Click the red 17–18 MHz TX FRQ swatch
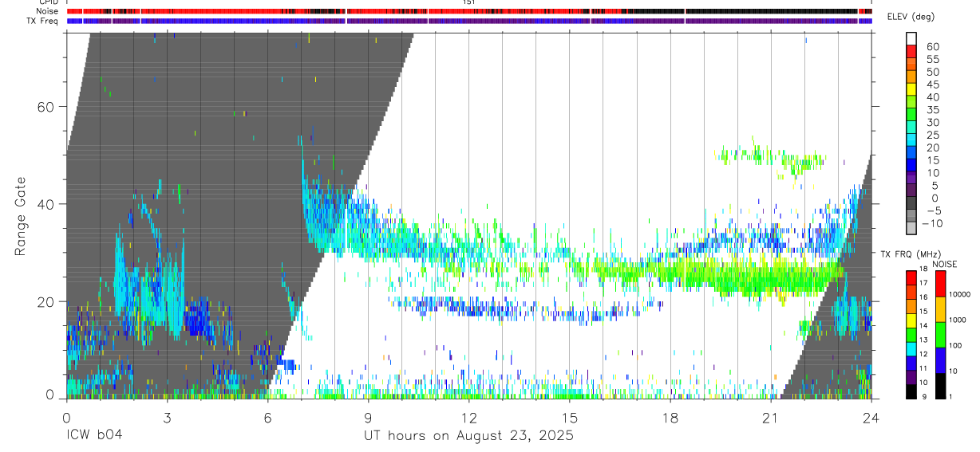 [911, 277]
